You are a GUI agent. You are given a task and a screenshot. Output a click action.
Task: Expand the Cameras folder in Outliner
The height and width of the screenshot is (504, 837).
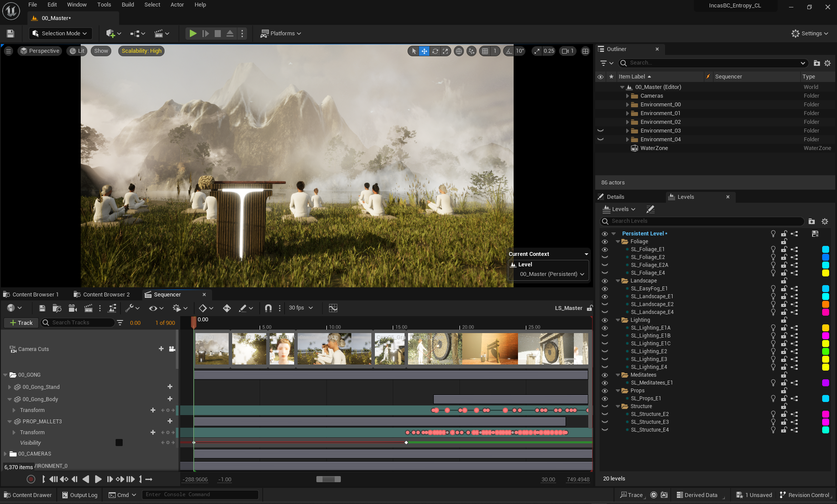pos(628,96)
